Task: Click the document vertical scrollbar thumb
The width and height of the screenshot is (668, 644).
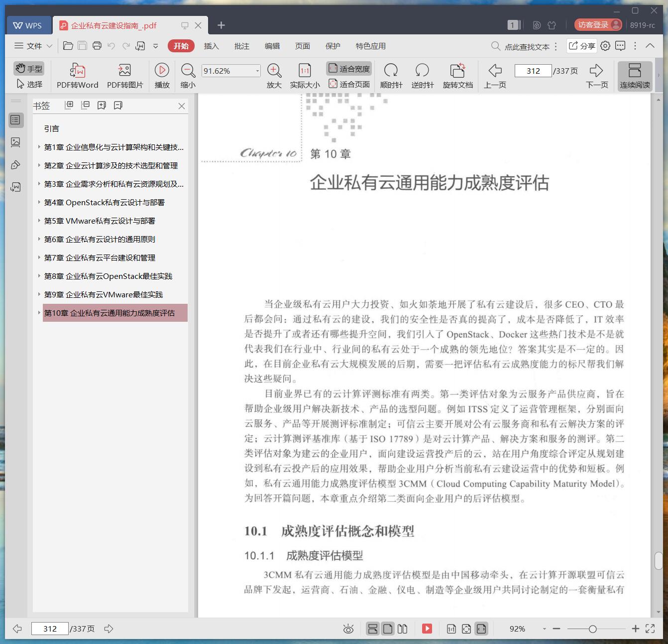Action: coord(659,561)
